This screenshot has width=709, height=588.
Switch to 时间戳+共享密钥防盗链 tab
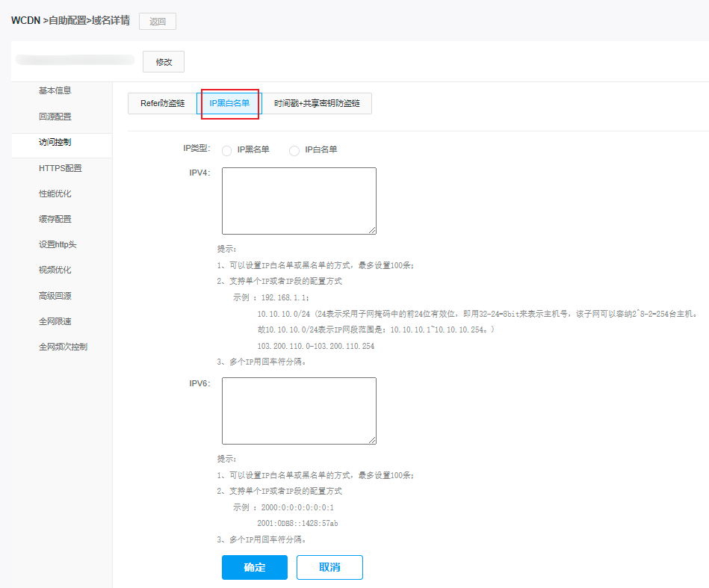click(317, 104)
